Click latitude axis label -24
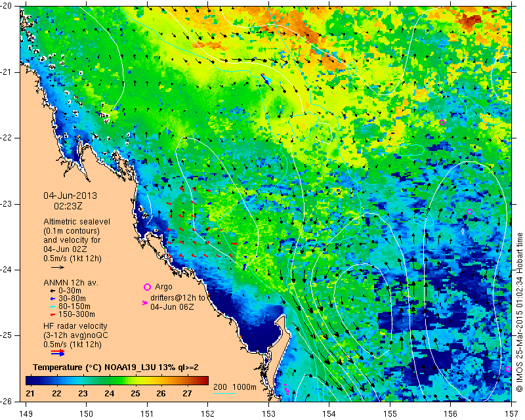Image resolution: width=525 pixels, height=420 pixels. 7,270
